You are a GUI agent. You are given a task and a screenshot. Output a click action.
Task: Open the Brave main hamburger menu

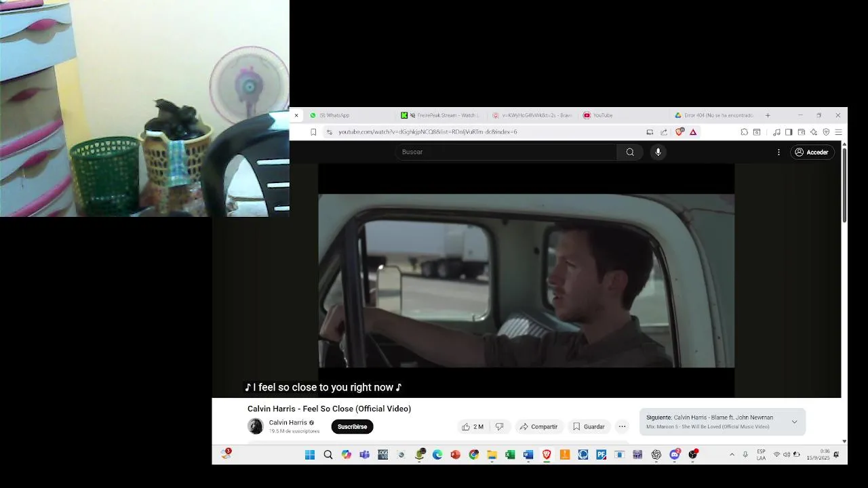click(x=838, y=132)
